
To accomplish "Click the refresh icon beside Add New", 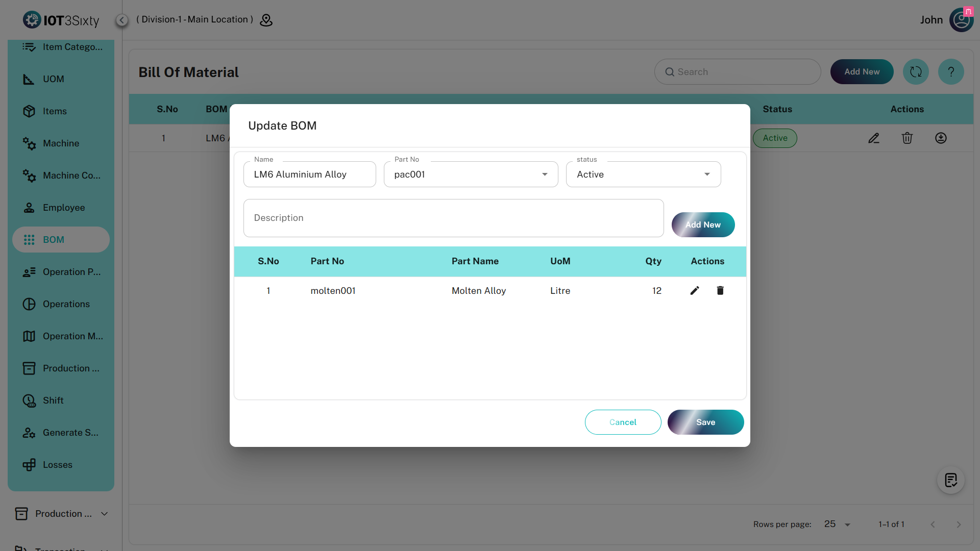I will click(x=916, y=72).
